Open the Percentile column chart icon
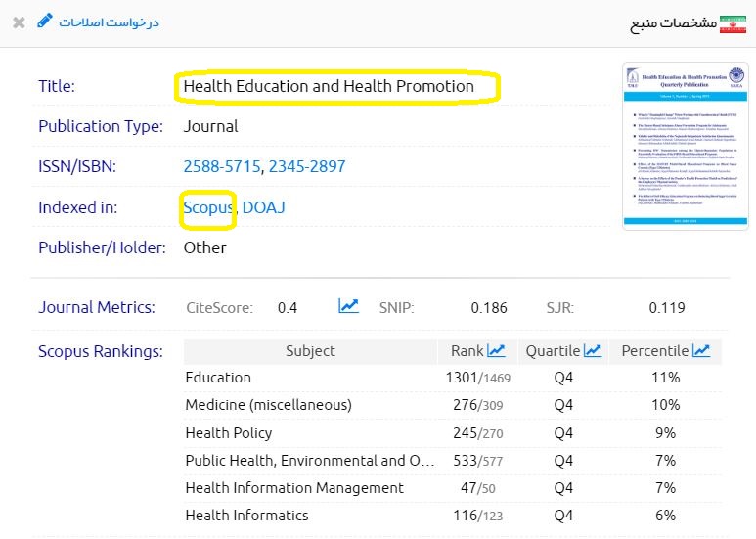This screenshot has width=756, height=539. pos(701,350)
